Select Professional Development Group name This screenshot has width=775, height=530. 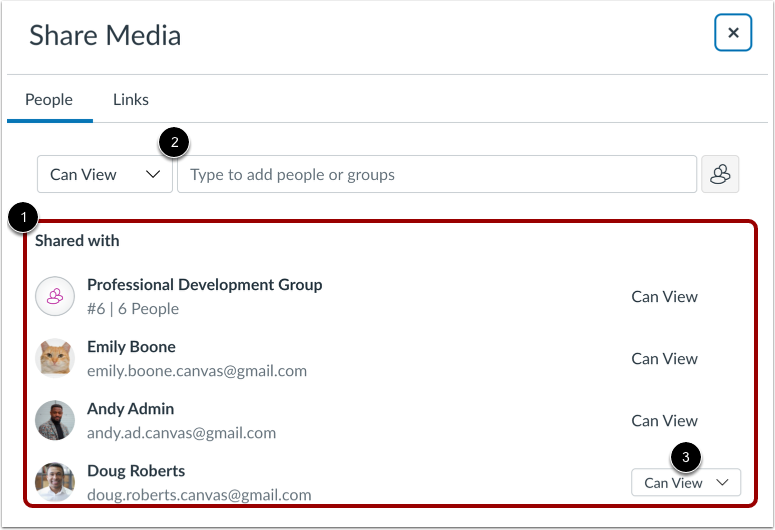tap(205, 285)
